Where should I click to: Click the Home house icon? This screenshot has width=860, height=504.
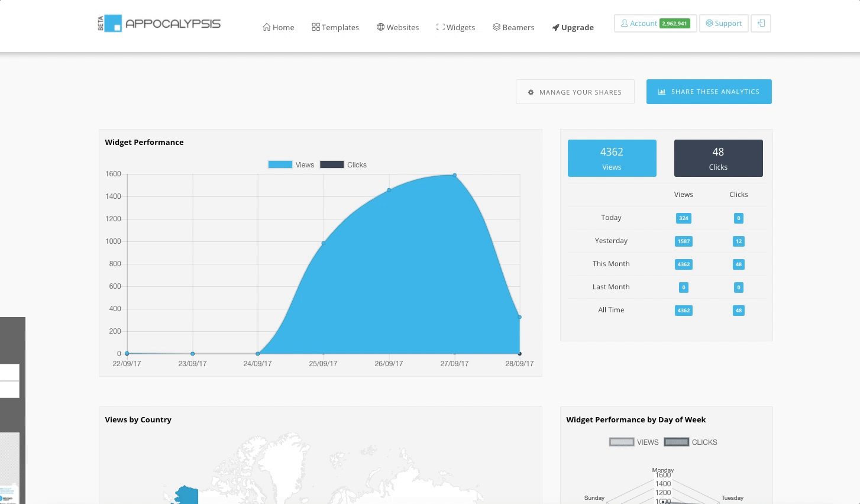point(267,27)
